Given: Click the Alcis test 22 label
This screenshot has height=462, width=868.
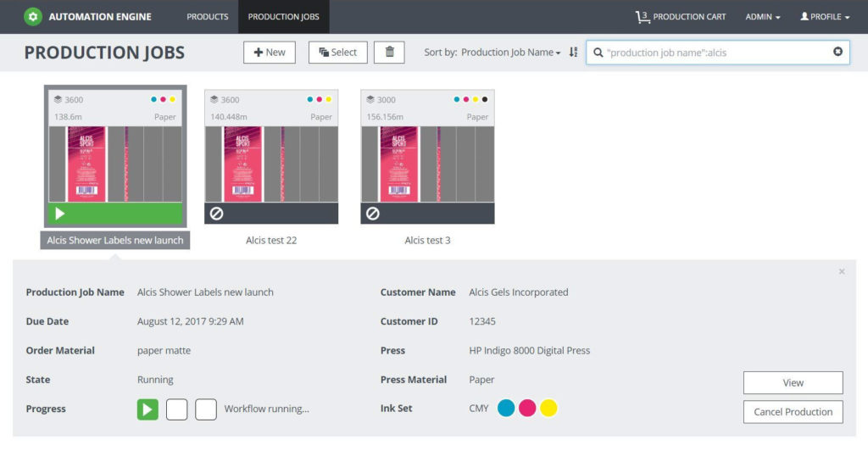Looking at the screenshot, I should (271, 240).
